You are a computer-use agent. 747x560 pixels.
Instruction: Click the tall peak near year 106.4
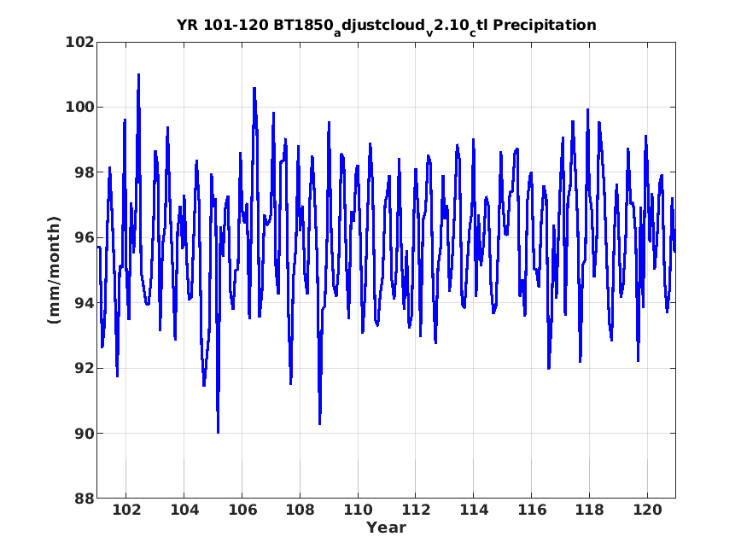point(254,89)
